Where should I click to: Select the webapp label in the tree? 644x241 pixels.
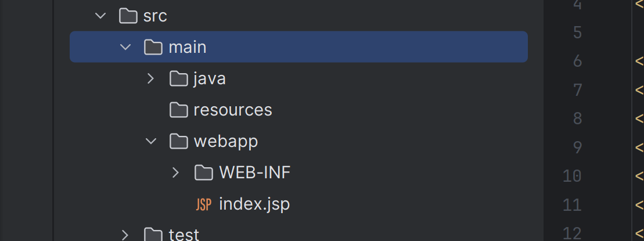(x=226, y=142)
